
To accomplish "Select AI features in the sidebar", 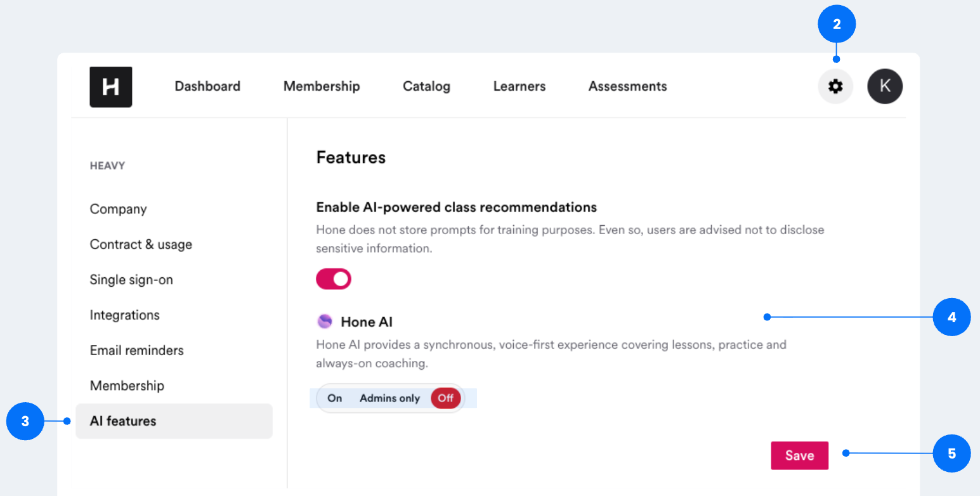I will click(174, 421).
